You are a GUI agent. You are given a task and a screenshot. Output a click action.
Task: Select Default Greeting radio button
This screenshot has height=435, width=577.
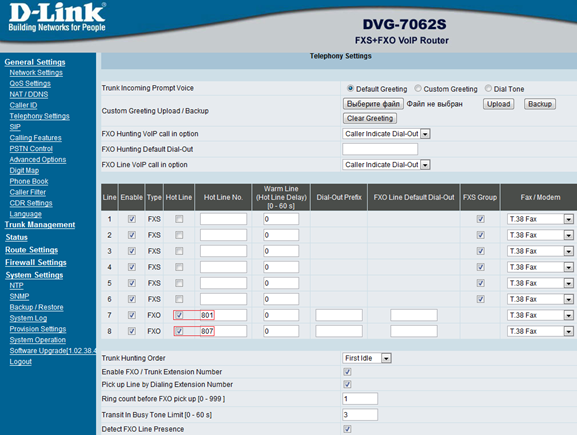tap(350, 89)
